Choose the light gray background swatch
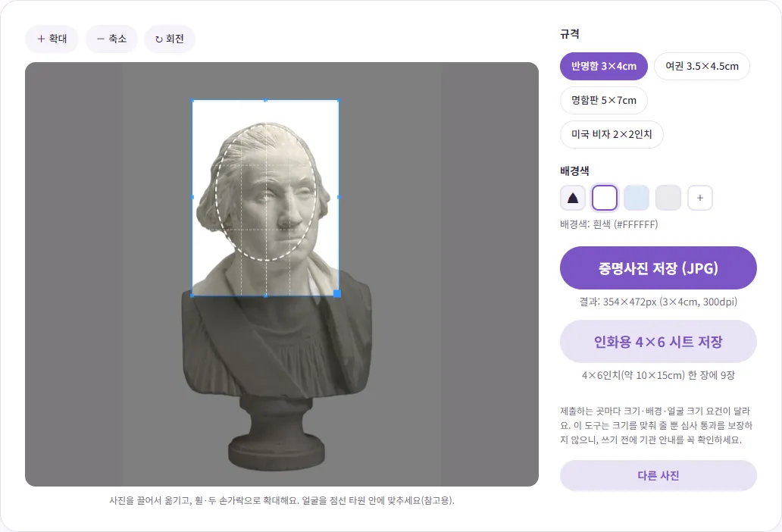Viewport: 782px width, 532px height. [x=668, y=198]
